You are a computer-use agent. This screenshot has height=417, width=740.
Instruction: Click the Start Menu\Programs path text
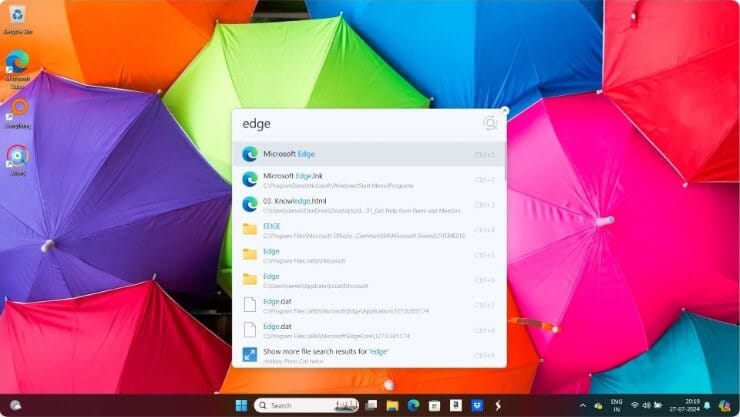click(338, 186)
